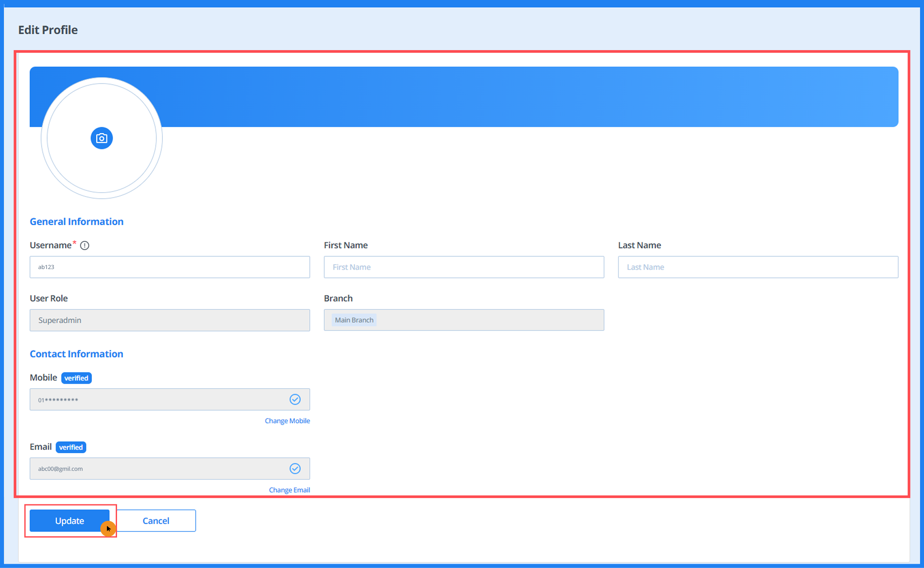Click the Cancel button
This screenshot has height=568, width=924.
tap(156, 521)
